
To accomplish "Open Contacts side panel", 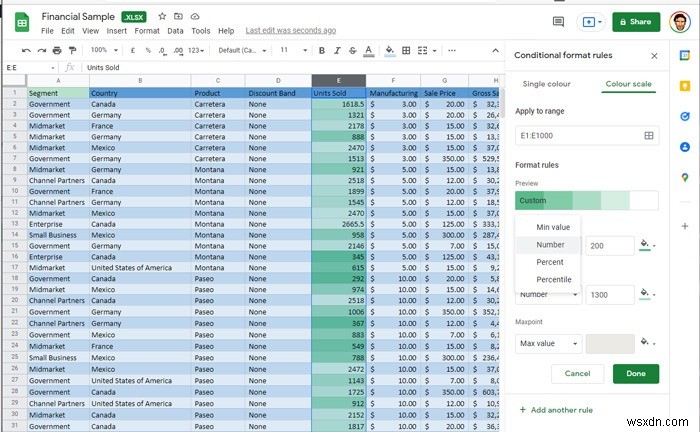I will [x=685, y=147].
